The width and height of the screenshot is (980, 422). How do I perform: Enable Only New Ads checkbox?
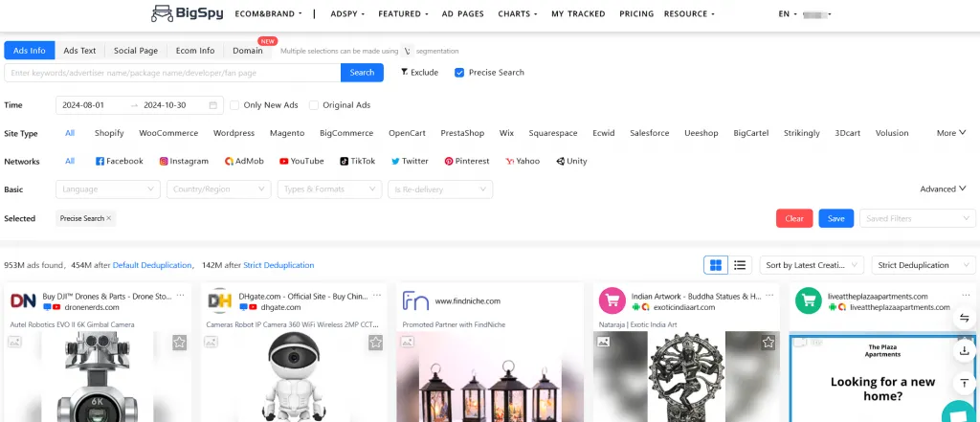tap(235, 105)
